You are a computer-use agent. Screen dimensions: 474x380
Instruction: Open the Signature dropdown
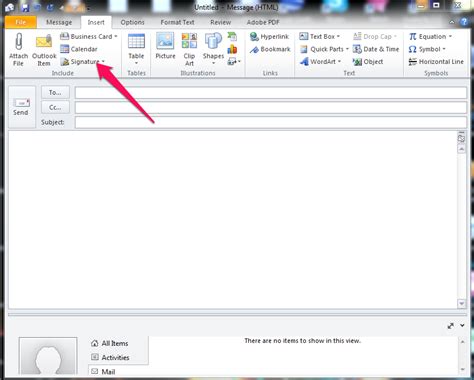click(83, 62)
